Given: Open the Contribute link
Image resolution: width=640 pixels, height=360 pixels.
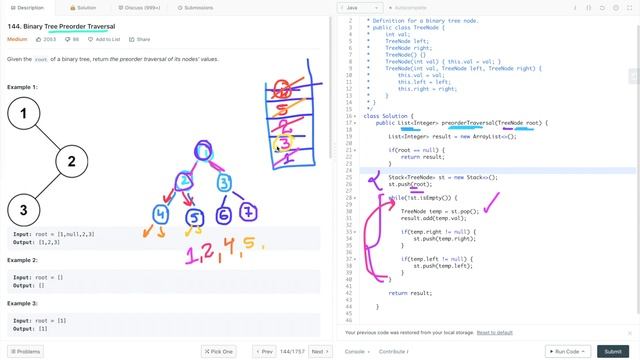Looking at the screenshot, I should point(393,351).
